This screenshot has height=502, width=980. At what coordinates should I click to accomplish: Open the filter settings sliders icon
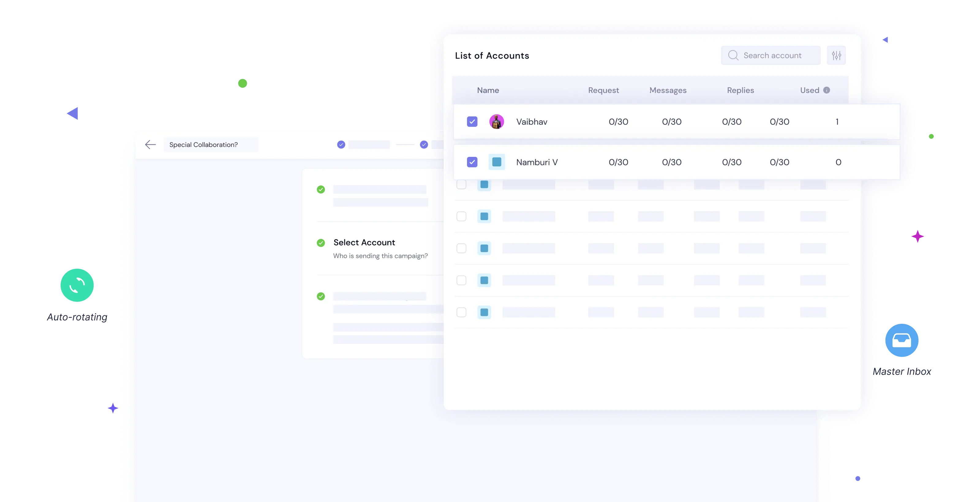point(836,55)
